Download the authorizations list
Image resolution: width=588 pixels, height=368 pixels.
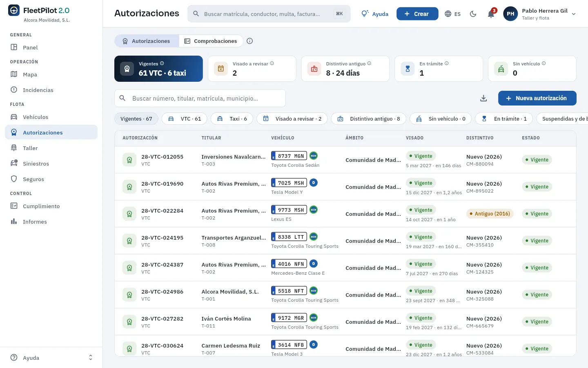pos(483,98)
